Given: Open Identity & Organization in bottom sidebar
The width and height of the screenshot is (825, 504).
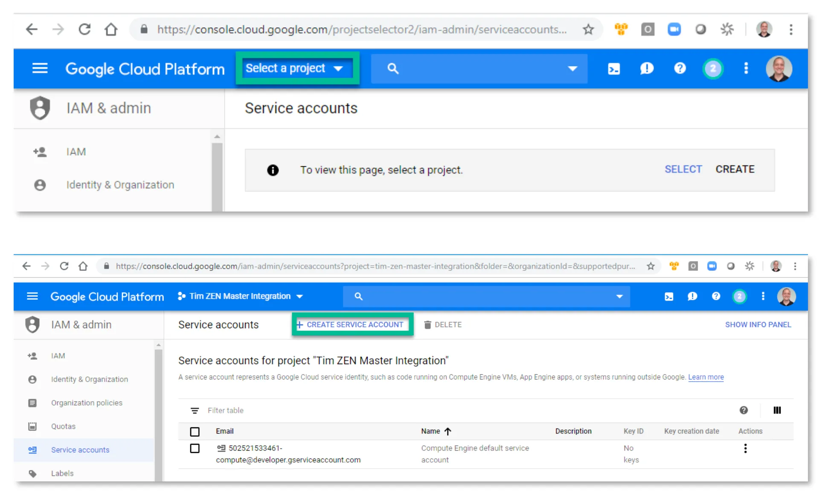Looking at the screenshot, I should [x=89, y=379].
